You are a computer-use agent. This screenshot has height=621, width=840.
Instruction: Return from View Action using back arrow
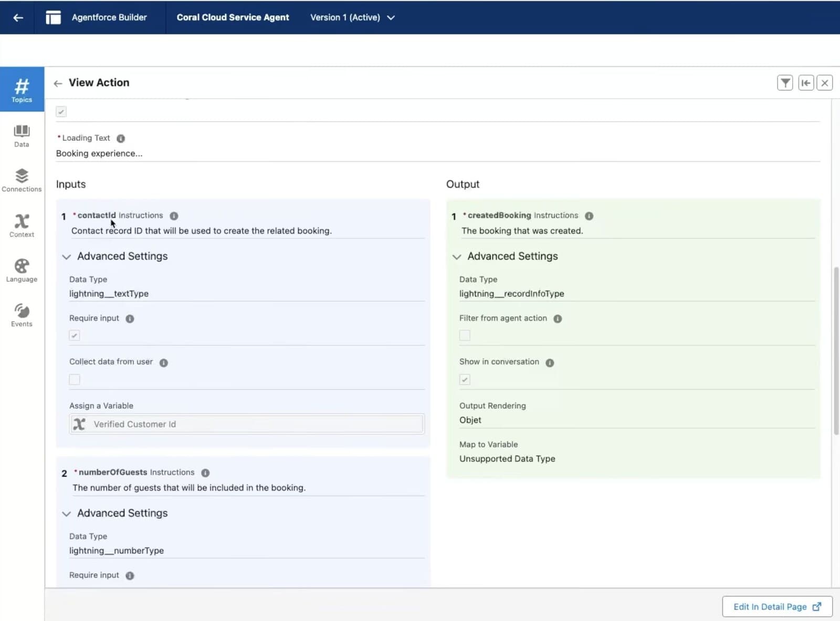point(58,83)
